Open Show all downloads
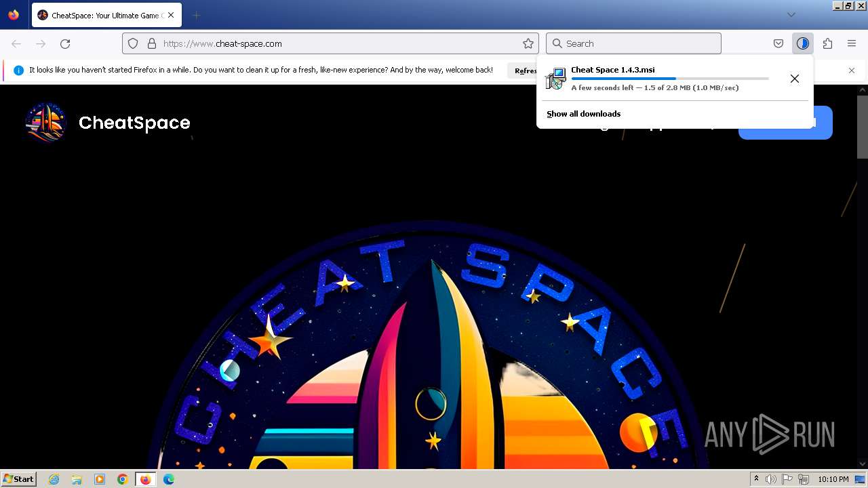Viewport: 868px width, 488px height. (584, 114)
